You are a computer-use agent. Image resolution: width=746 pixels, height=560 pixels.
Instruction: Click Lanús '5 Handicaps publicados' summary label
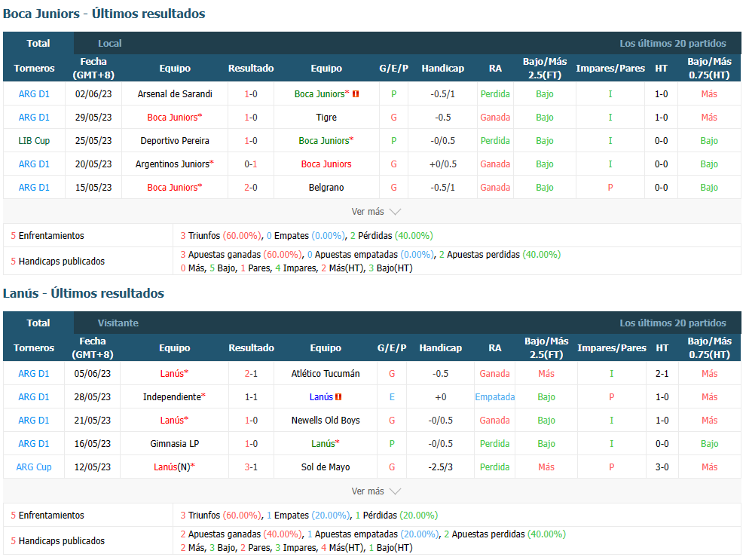57,541
